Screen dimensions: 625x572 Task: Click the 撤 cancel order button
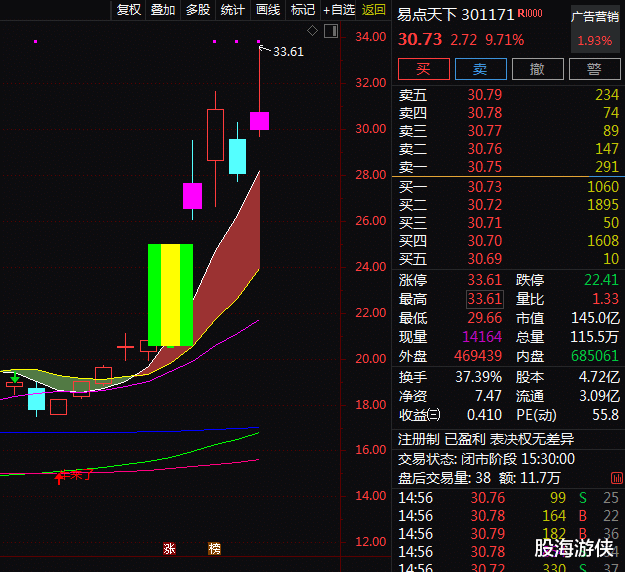(537, 69)
